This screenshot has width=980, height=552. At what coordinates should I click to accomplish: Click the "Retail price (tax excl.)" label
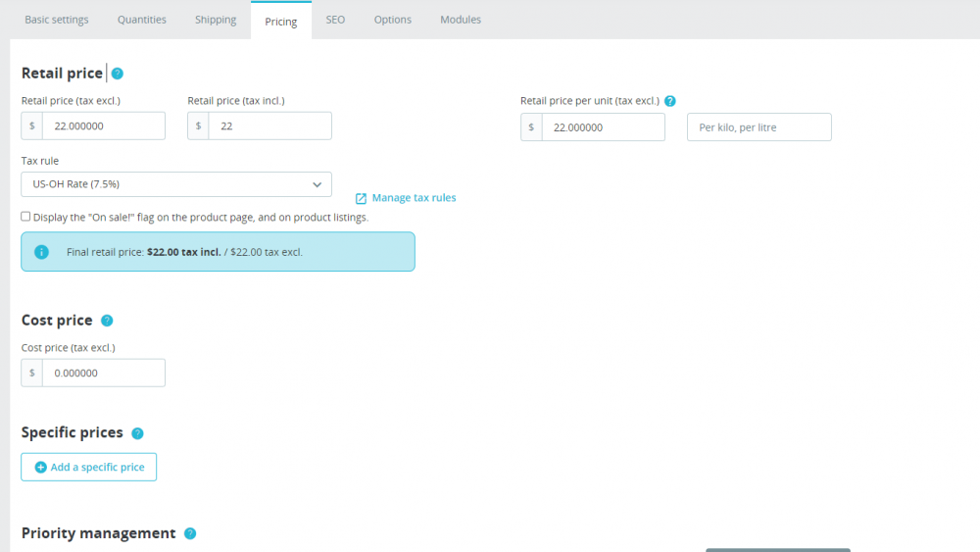(71, 101)
